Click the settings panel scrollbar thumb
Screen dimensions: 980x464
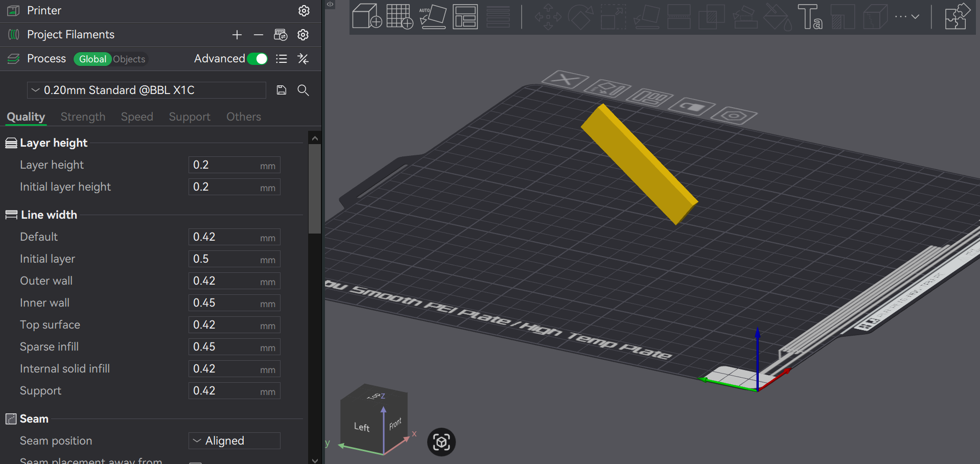pos(315,189)
